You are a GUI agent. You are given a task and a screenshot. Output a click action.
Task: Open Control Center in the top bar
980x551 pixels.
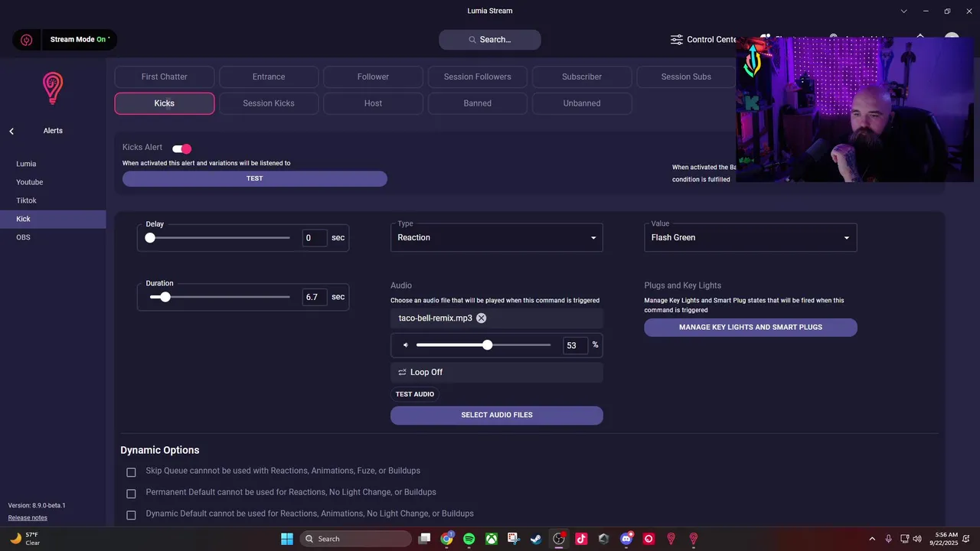point(704,39)
